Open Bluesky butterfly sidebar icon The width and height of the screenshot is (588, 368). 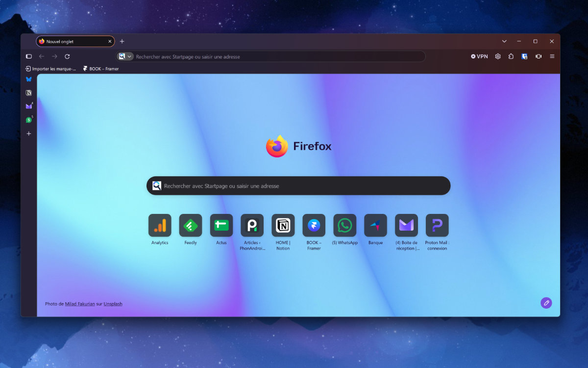pyautogui.click(x=29, y=79)
